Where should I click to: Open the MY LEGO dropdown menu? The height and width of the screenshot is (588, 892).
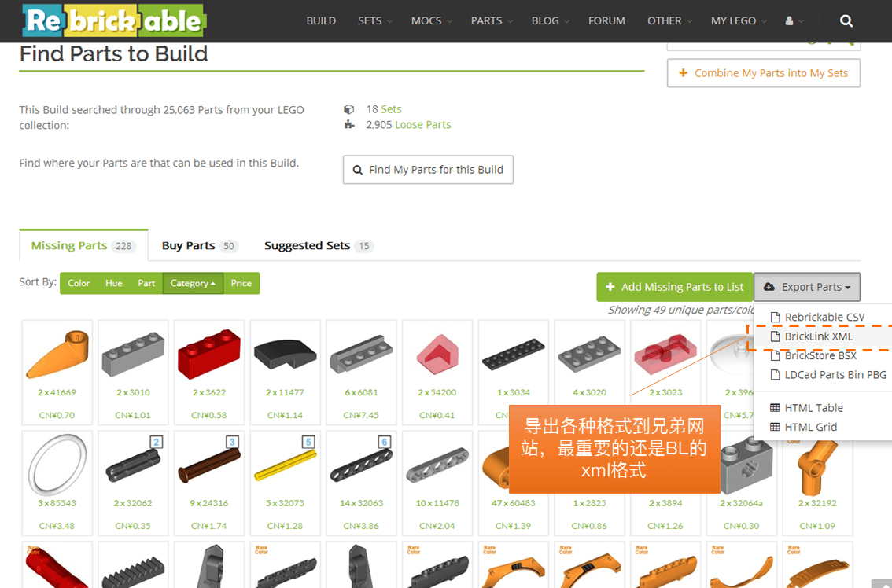tap(739, 21)
